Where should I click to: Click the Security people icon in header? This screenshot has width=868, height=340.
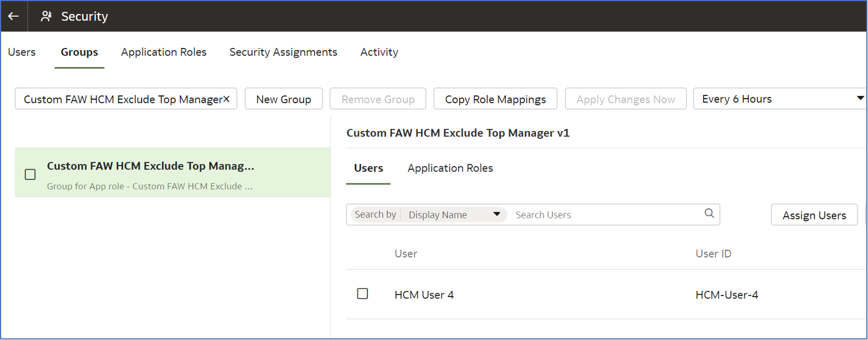[46, 16]
